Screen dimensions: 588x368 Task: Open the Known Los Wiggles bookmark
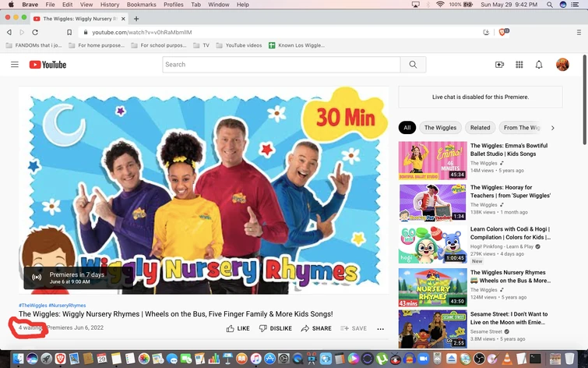pyautogui.click(x=297, y=45)
